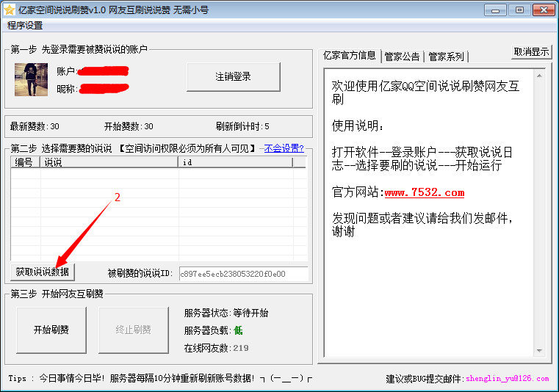Click the account avatar photo

[x=31, y=79]
